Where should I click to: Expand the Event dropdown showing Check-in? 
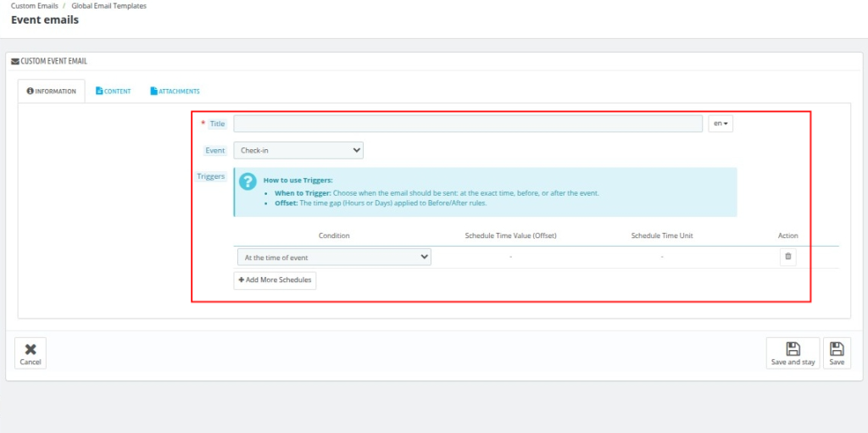pyautogui.click(x=298, y=150)
